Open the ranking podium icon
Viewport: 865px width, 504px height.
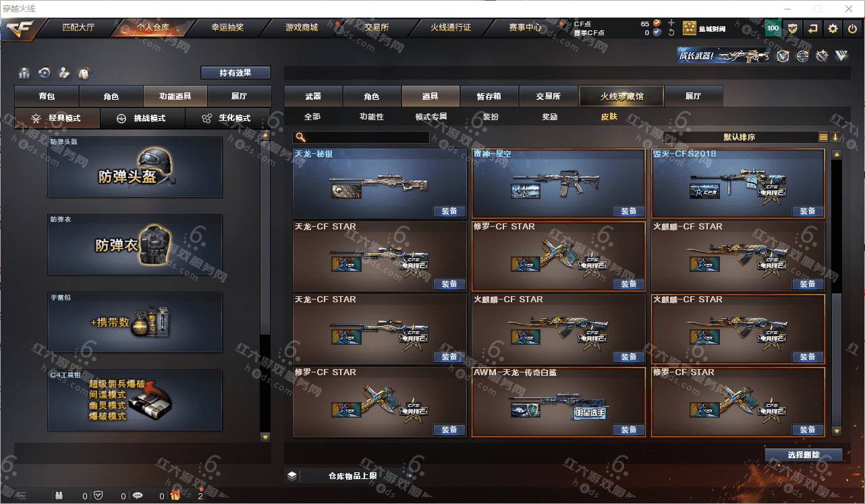pos(24,72)
